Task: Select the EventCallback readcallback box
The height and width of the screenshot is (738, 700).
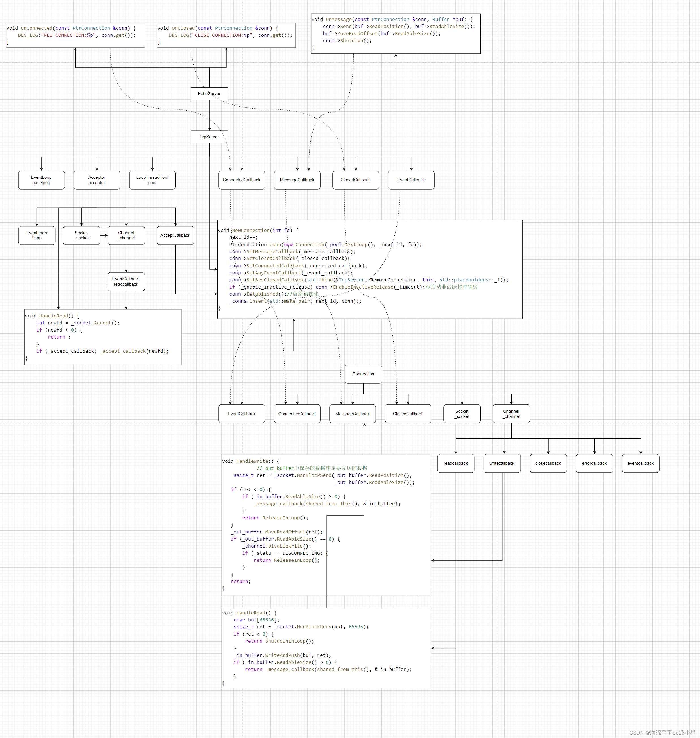Action: pyautogui.click(x=126, y=282)
